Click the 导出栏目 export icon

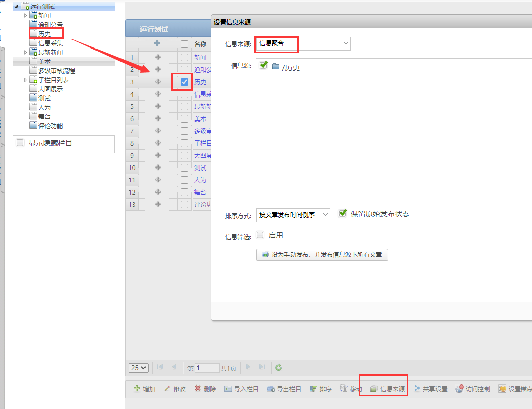pos(271,389)
